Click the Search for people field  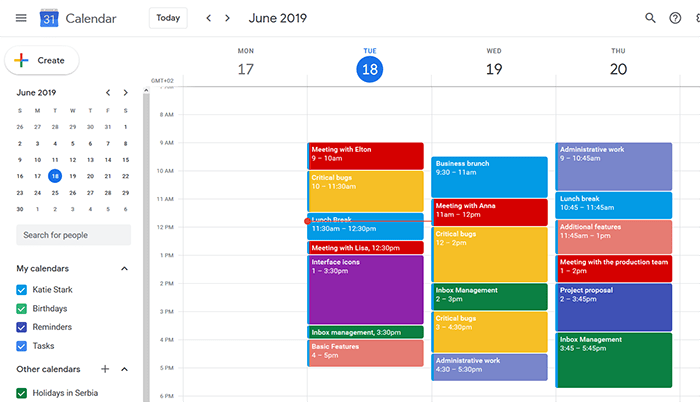[74, 235]
